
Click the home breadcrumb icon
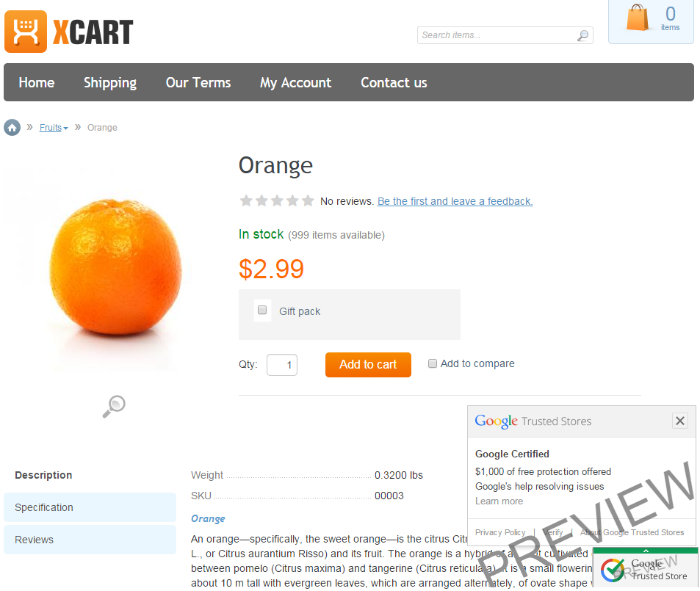(12, 128)
